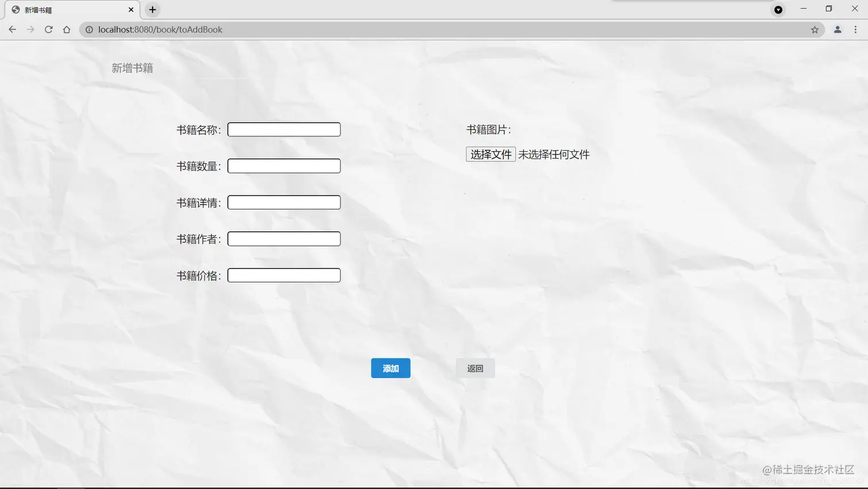Click the 新增书籍 page heading
868x489 pixels.
(133, 68)
